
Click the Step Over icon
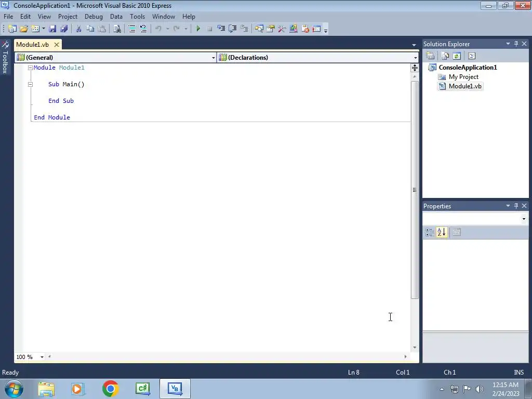pos(233,29)
